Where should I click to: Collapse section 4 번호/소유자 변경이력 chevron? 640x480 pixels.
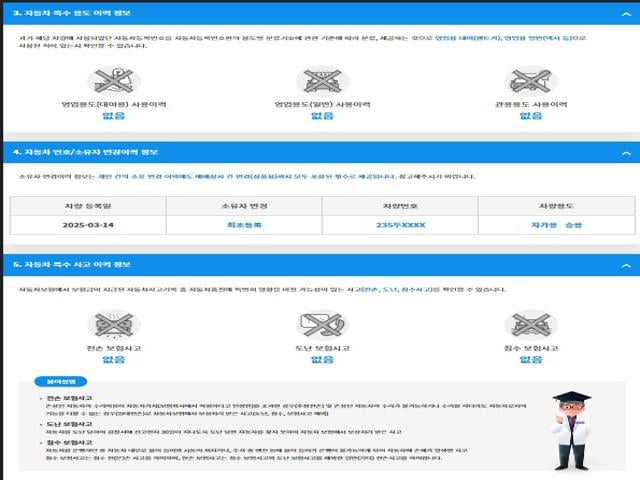click(626, 153)
